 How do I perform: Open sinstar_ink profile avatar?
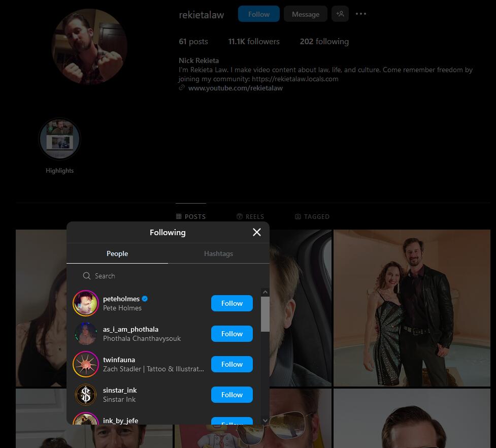[86, 395]
